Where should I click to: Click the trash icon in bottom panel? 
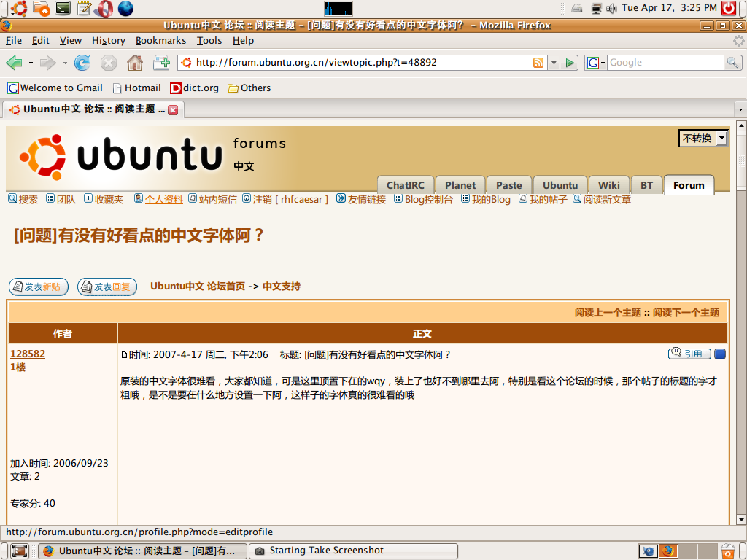(728, 551)
